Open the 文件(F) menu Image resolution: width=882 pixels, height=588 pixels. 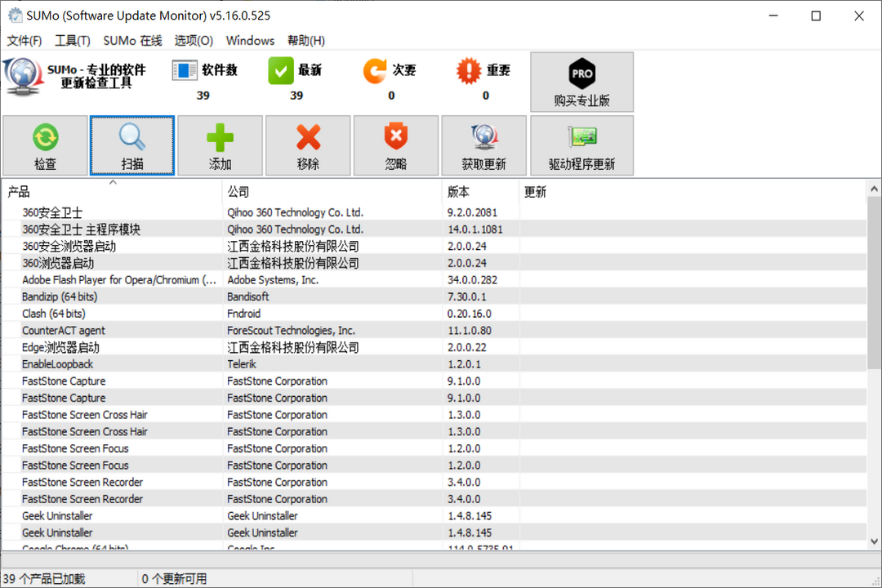24,41
